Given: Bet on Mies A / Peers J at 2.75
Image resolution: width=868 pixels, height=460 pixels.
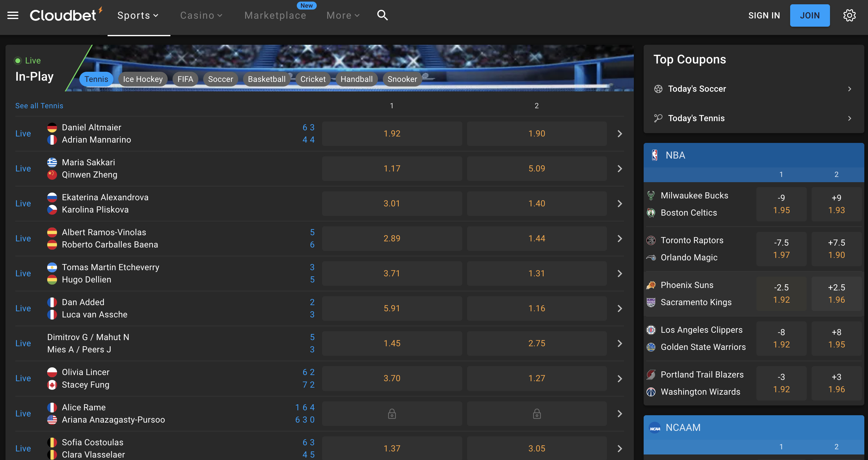Looking at the screenshot, I should 537,343.
